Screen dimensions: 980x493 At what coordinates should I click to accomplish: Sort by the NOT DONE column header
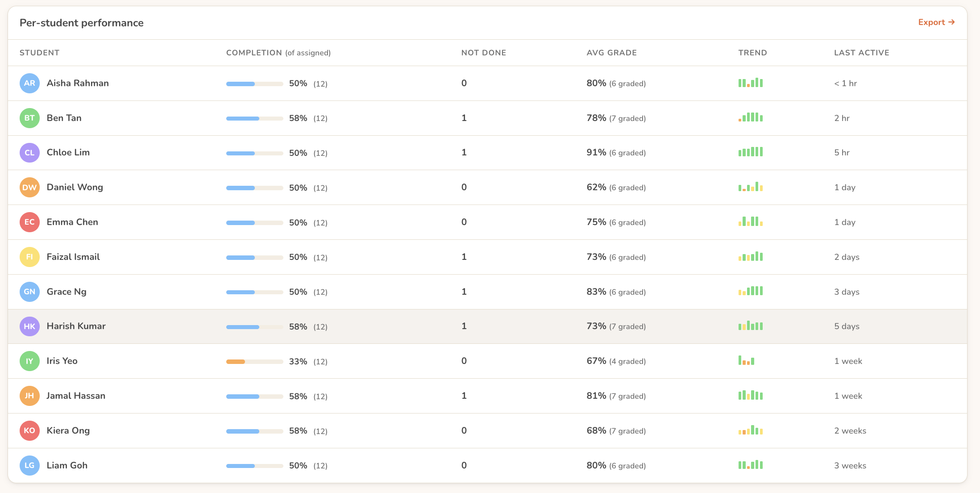point(484,53)
